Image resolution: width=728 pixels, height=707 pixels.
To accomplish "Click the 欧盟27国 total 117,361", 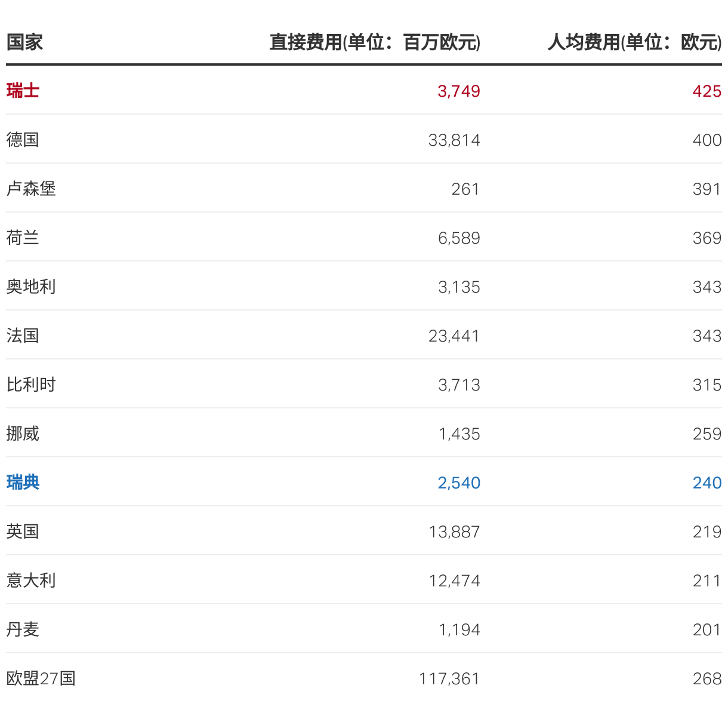I will [449, 678].
